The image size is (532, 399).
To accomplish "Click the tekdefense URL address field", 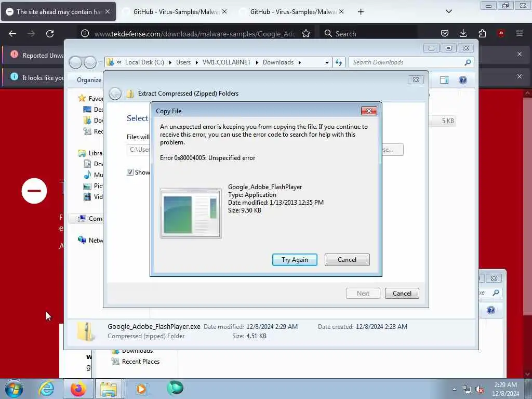I will click(194, 34).
